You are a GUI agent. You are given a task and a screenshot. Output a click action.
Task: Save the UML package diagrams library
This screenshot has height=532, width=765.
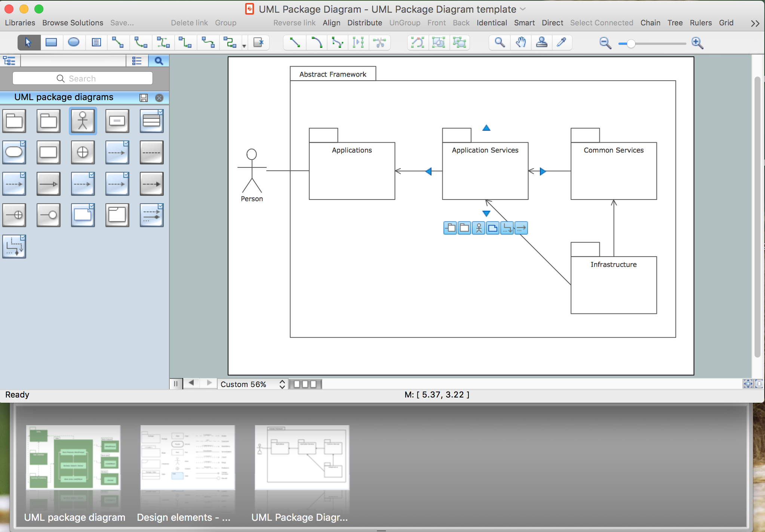[144, 98]
